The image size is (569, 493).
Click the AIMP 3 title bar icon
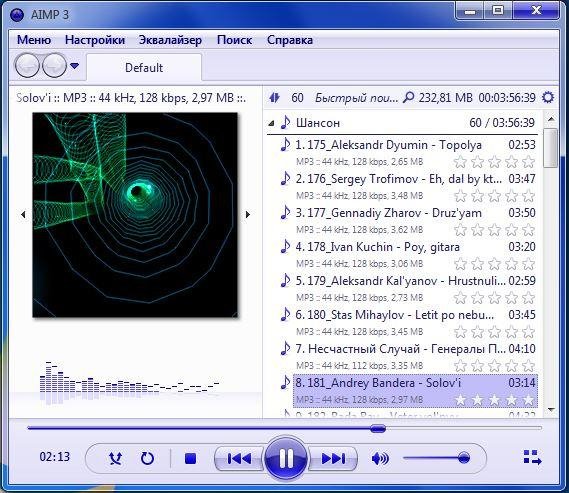(x=17, y=15)
